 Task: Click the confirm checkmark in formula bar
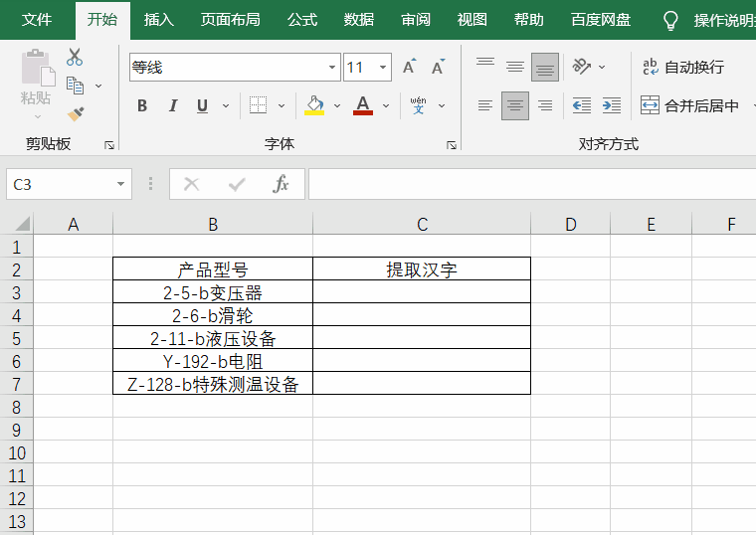[237, 184]
